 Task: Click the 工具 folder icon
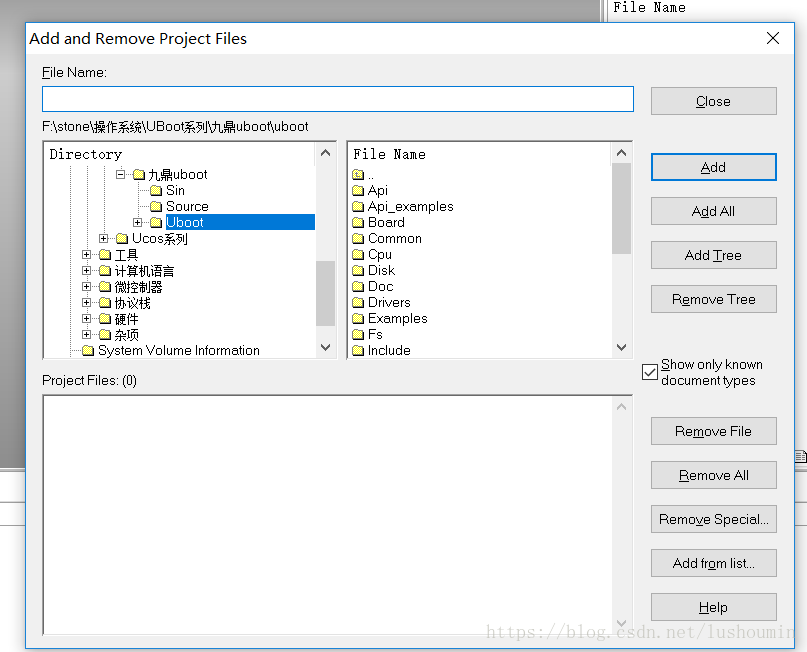[105, 255]
